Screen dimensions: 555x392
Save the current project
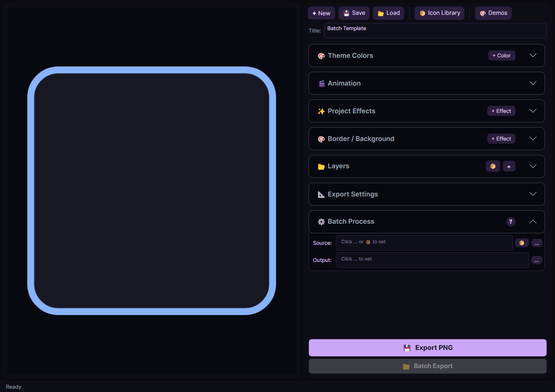pos(354,13)
